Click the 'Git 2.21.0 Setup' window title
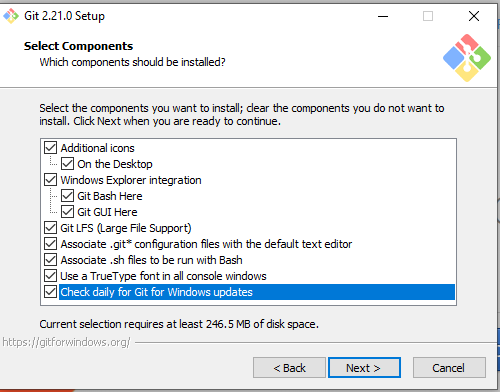Image resolution: width=500 pixels, height=392 pixels. [x=64, y=16]
